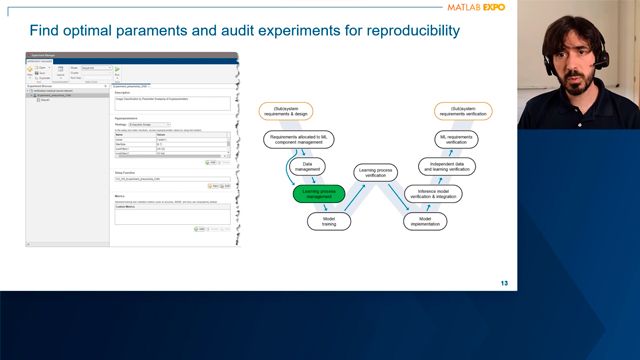
Task: Open the Mode dropdown in the toolstrip
Action: 96,68
